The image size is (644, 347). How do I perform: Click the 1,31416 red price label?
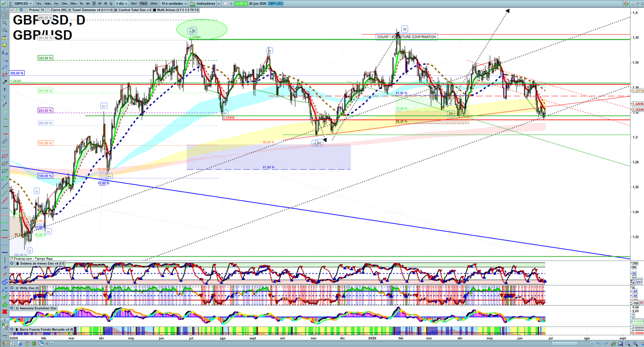tap(229, 118)
